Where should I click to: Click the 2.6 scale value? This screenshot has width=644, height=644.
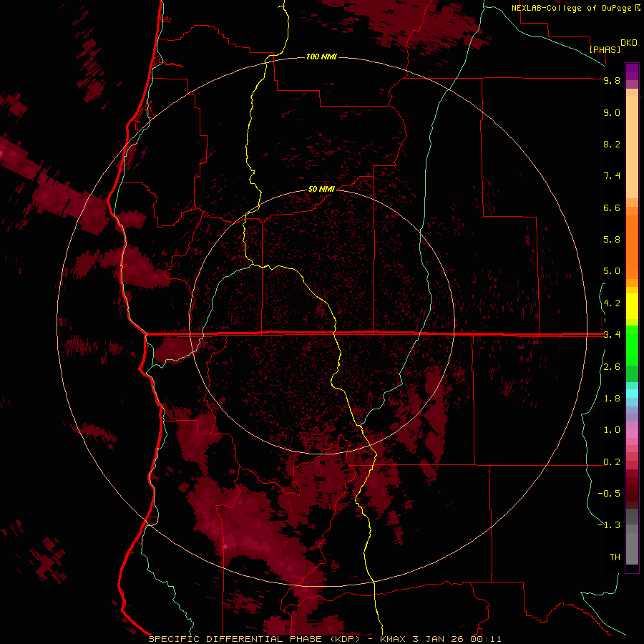pyautogui.click(x=612, y=367)
